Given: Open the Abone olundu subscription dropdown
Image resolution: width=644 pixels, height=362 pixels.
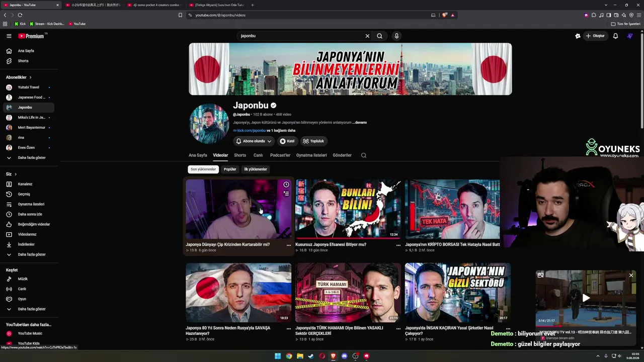Looking at the screenshot, I should [x=254, y=141].
